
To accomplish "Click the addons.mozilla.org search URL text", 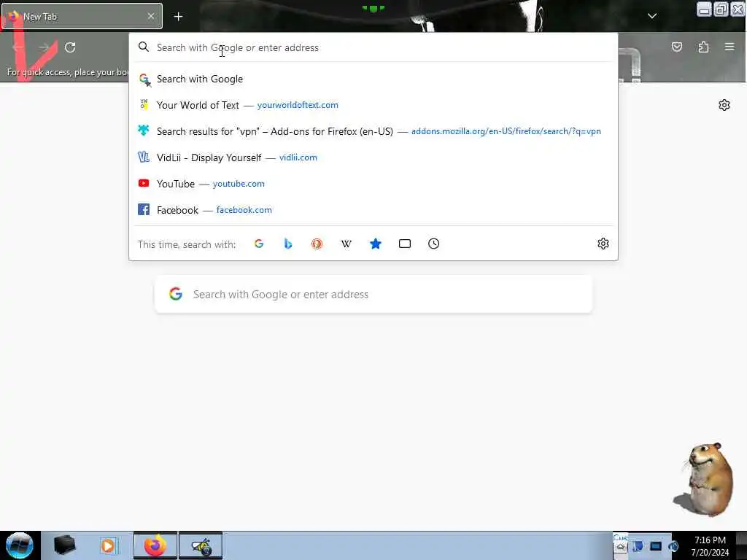I will (506, 131).
